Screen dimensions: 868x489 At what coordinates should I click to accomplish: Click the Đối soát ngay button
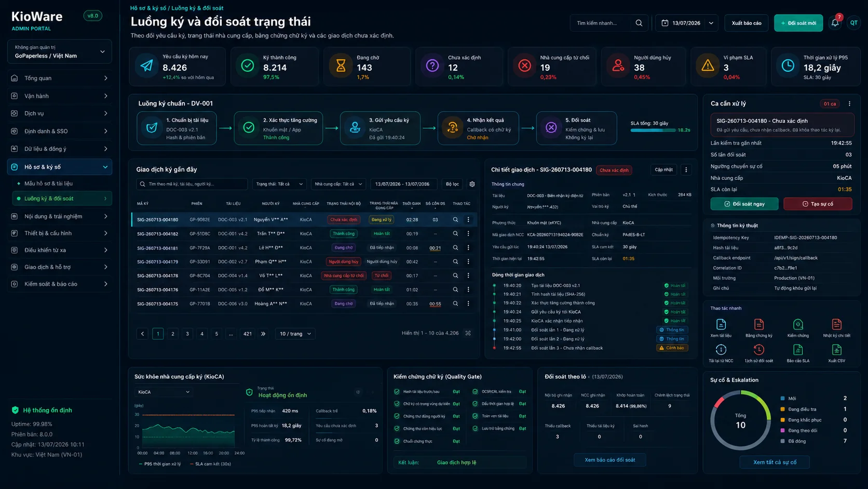[744, 204]
